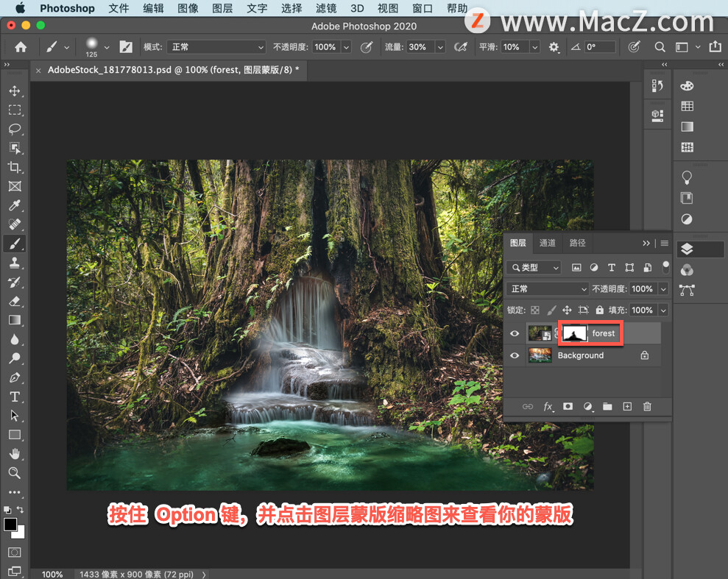728x579 pixels.
Task: Select the Zoom tool at toolbar bottom
Action: pos(15,473)
